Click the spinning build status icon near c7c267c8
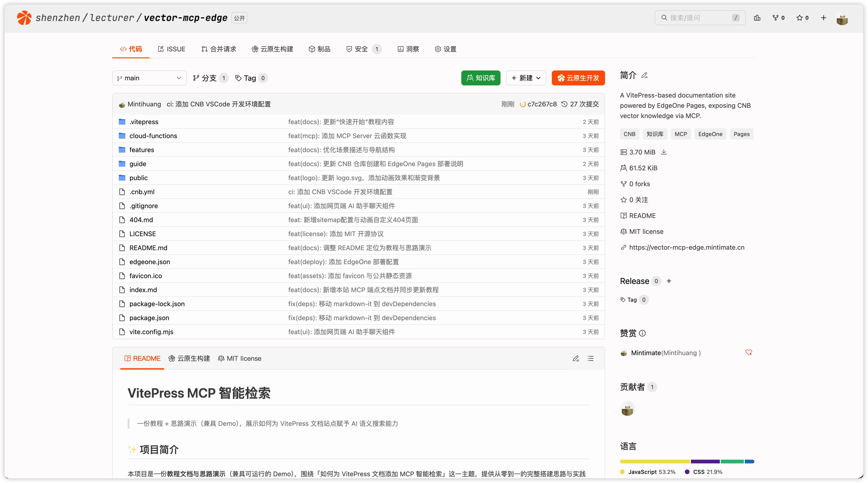Image resolution: width=868 pixels, height=483 pixels. tap(522, 104)
